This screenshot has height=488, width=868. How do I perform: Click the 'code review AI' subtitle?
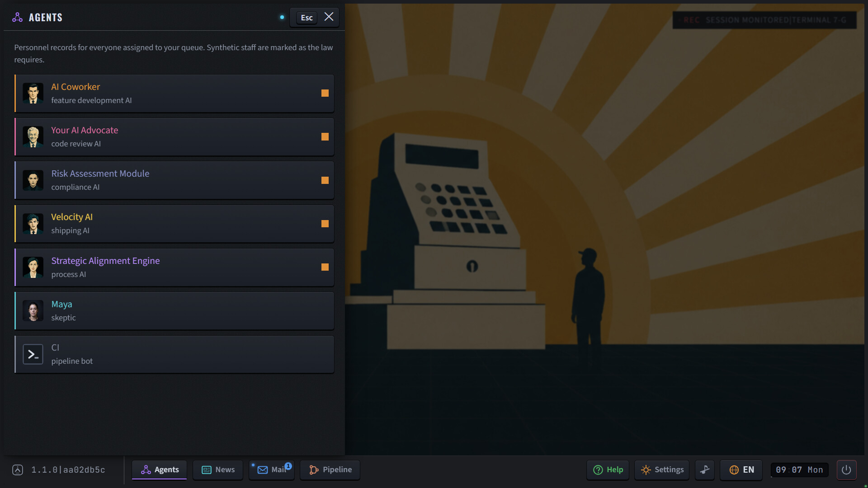point(76,144)
